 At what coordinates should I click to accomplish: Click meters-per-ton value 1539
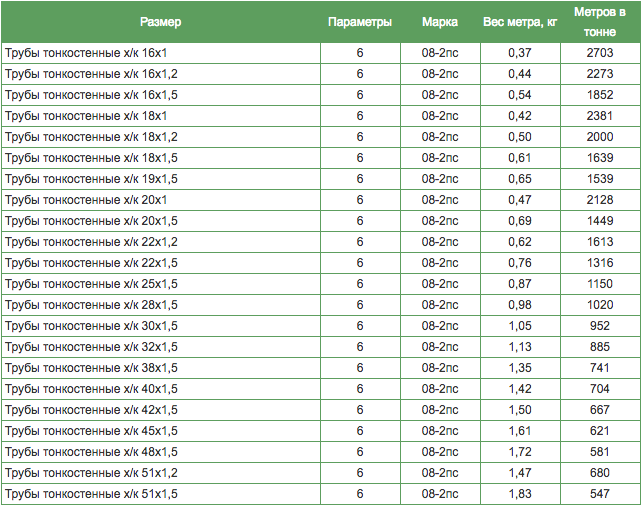click(600, 179)
